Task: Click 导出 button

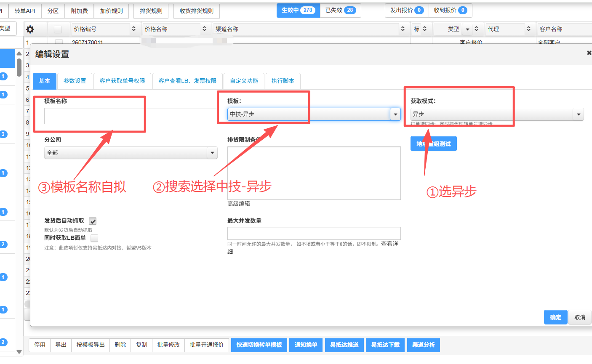Action: coord(61,345)
